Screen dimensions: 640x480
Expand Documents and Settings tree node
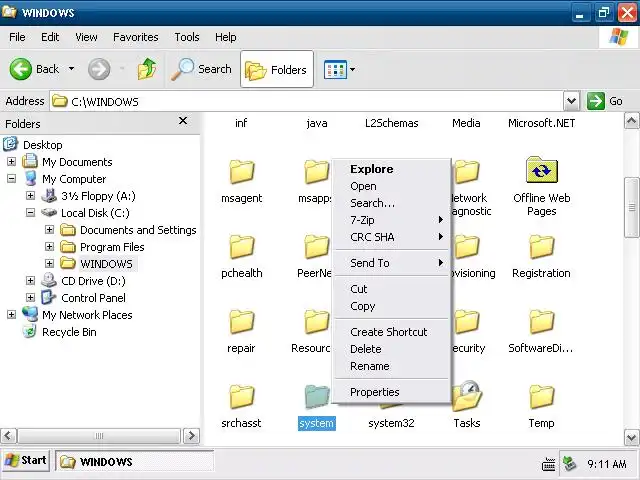point(49,229)
